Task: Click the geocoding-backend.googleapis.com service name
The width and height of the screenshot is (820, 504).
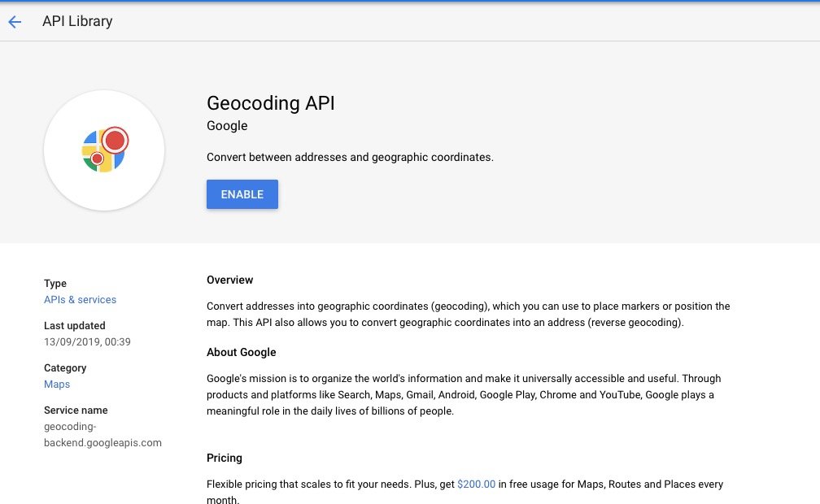Action: coord(102,434)
